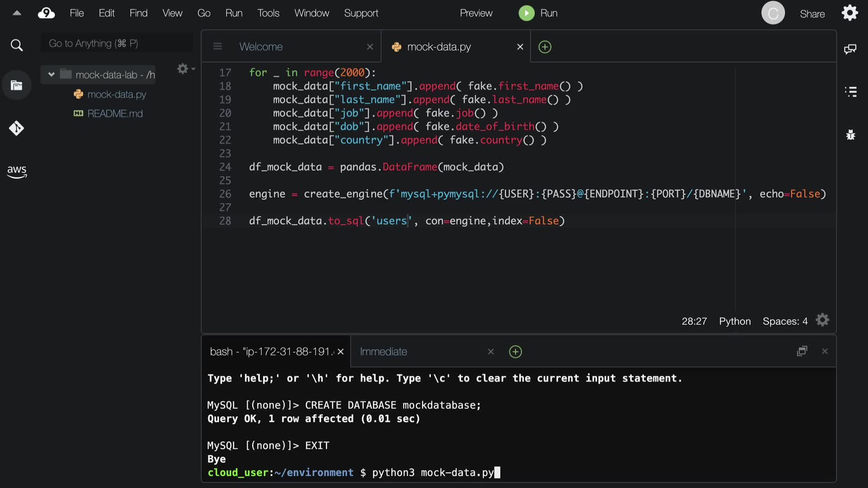Click the Cloud9 logo icon
The width and height of the screenshot is (868, 488).
point(46,13)
